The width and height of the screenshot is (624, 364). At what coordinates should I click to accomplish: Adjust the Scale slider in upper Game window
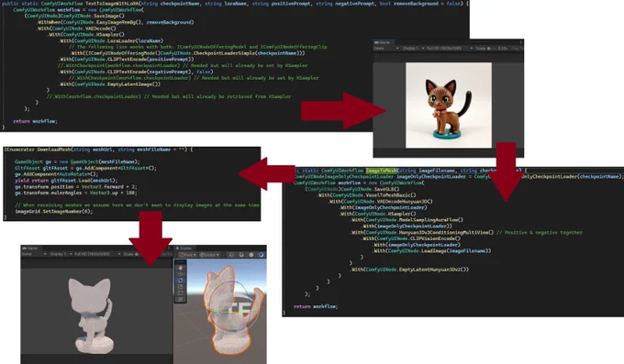pyautogui.click(x=492, y=48)
